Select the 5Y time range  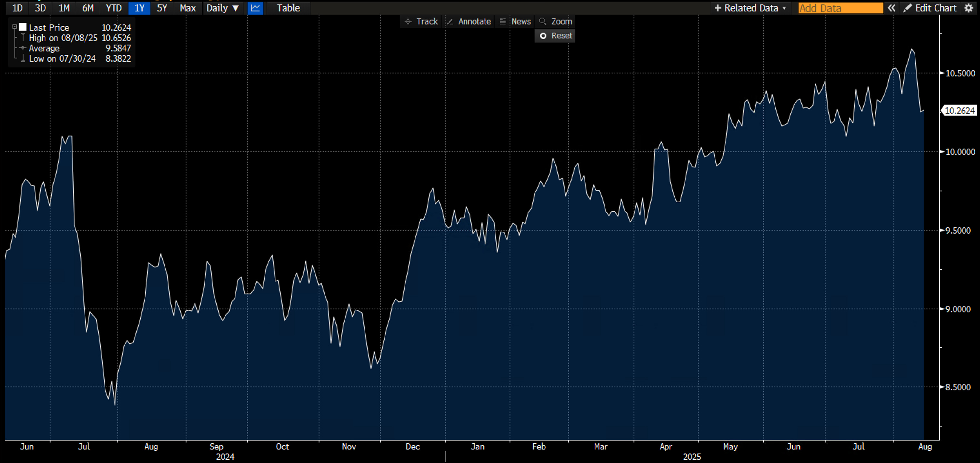click(162, 8)
